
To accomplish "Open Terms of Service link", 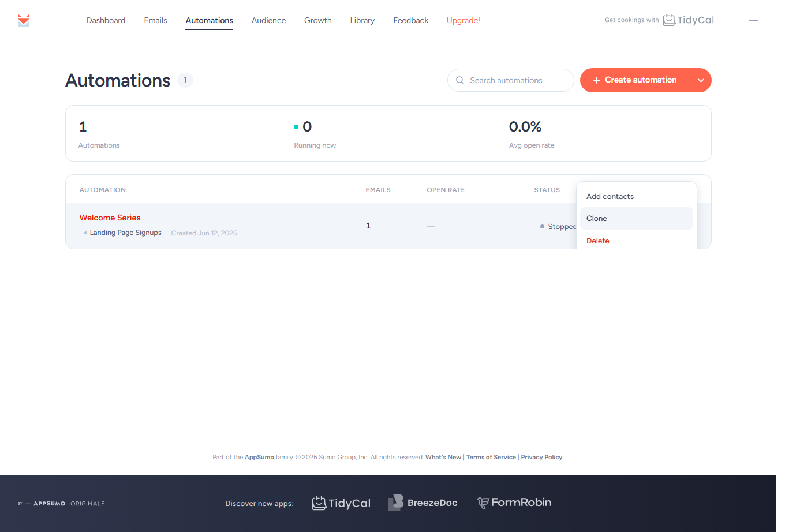I will click(x=491, y=457).
